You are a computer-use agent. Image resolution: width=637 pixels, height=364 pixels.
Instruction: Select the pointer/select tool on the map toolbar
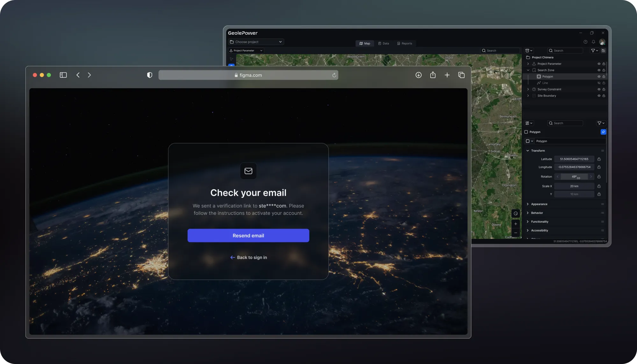pyautogui.click(x=231, y=59)
